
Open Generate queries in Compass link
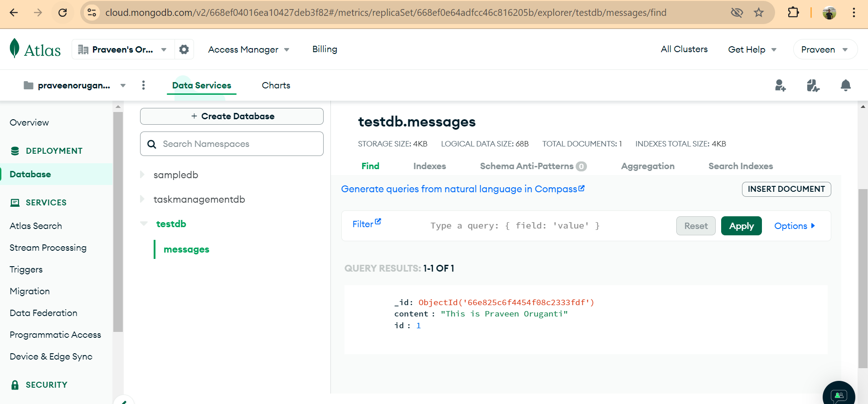(463, 189)
